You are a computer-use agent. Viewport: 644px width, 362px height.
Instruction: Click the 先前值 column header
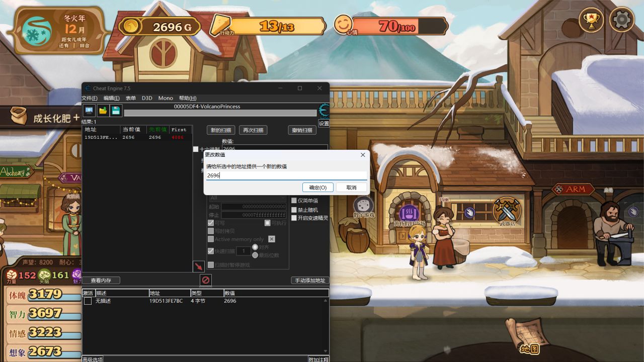click(x=157, y=130)
